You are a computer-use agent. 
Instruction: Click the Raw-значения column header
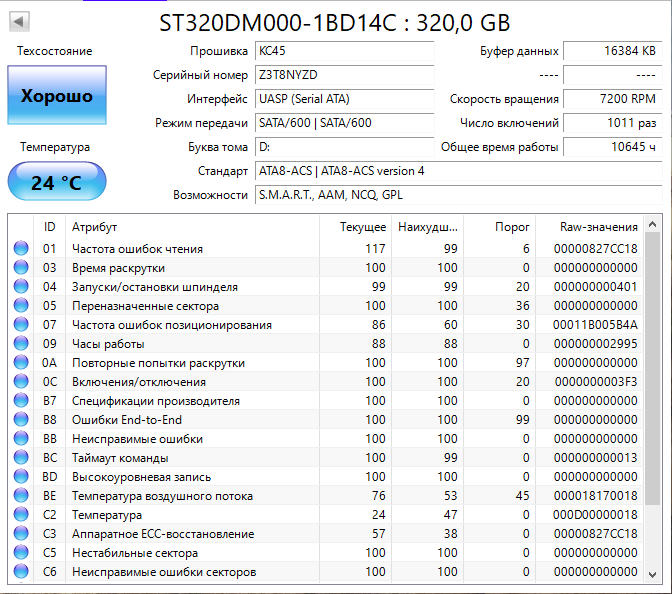(590, 227)
